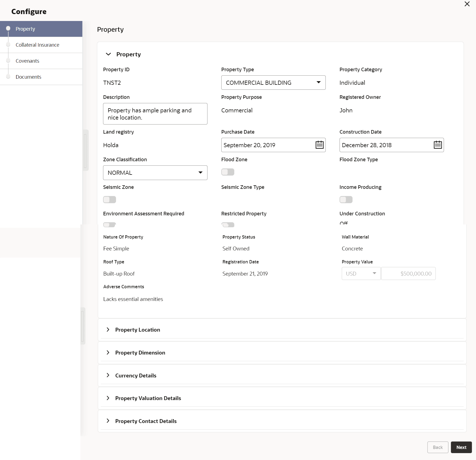This screenshot has width=476, height=460.
Task: Enable the Income Producing switch
Action: click(x=346, y=200)
